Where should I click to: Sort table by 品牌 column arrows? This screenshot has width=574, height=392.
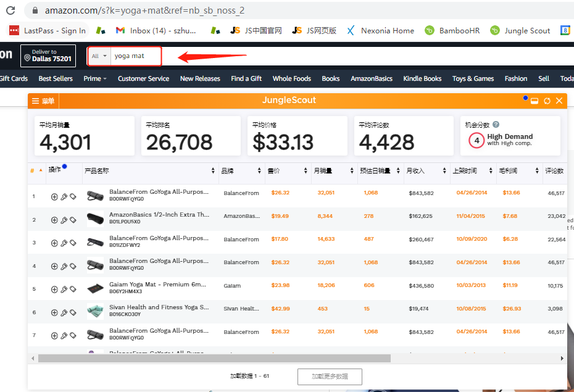click(x=259, y=171)
